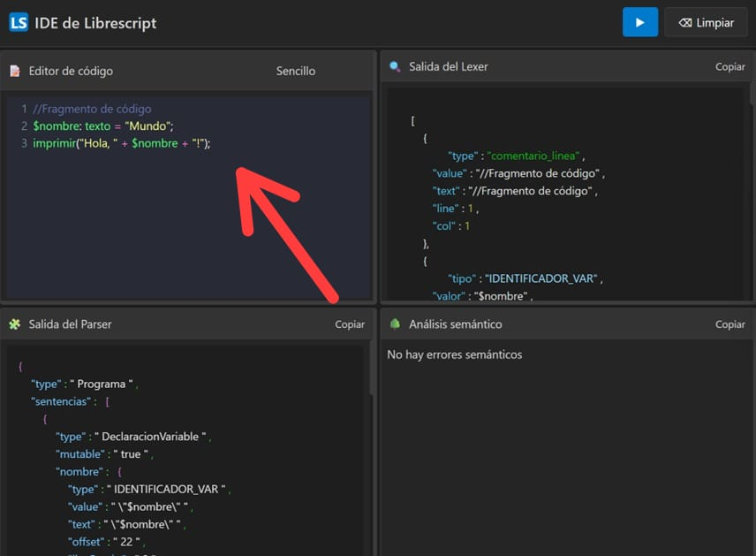Click the "nombre" key in Parser output
Screen dimensions: 756x556
(79, 471)
